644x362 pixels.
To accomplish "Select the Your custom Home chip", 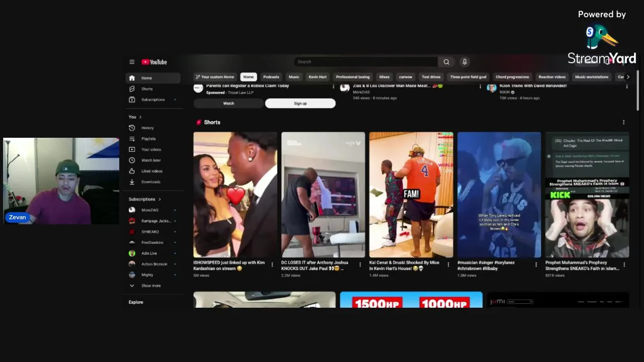I will point(215,77).
